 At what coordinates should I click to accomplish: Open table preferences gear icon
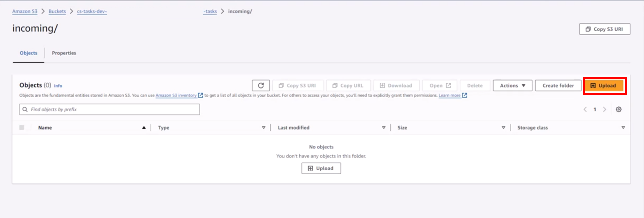click(x=618, y=109)
